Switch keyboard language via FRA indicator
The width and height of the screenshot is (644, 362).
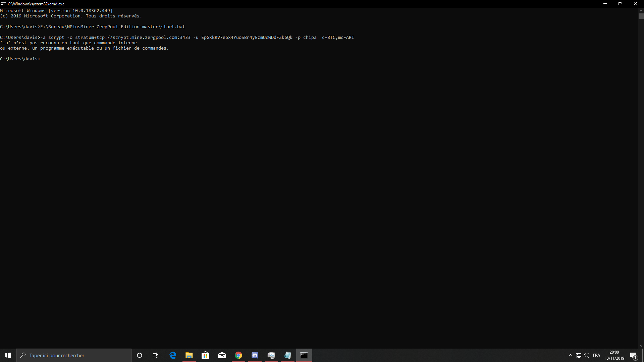coord(597,355)
